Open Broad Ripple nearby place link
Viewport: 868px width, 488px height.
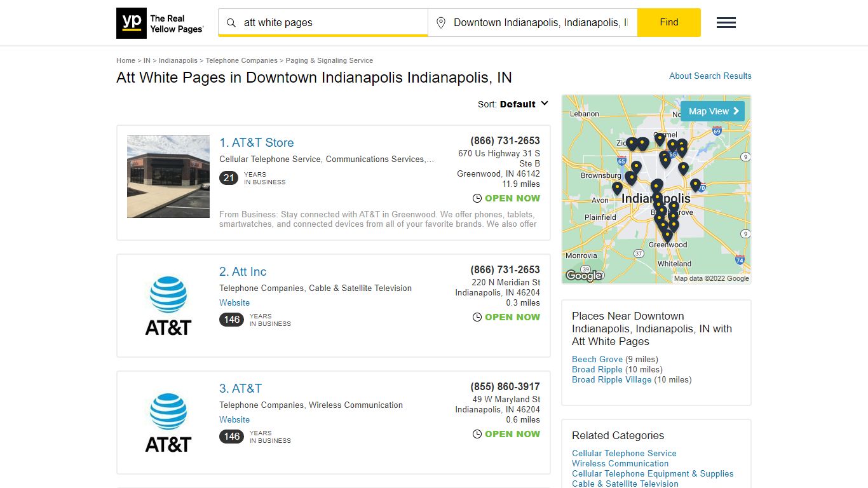597,369
